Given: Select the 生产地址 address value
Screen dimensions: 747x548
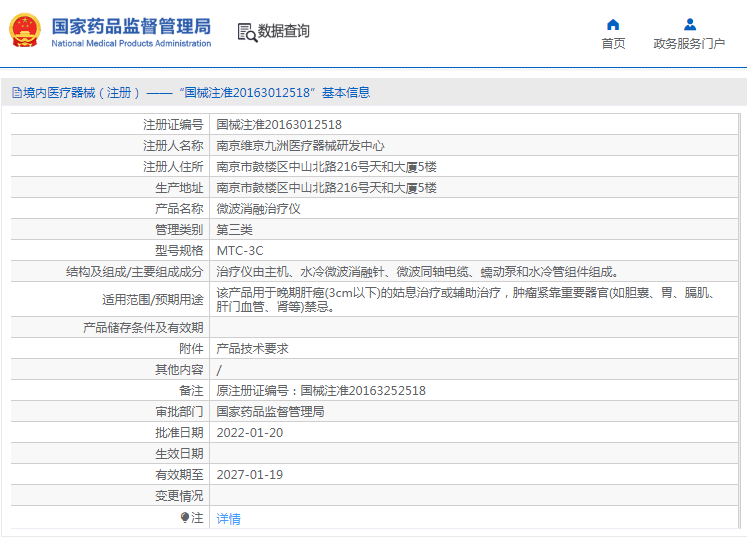Looking at the screenshot, I should click(x=326, y=188).
